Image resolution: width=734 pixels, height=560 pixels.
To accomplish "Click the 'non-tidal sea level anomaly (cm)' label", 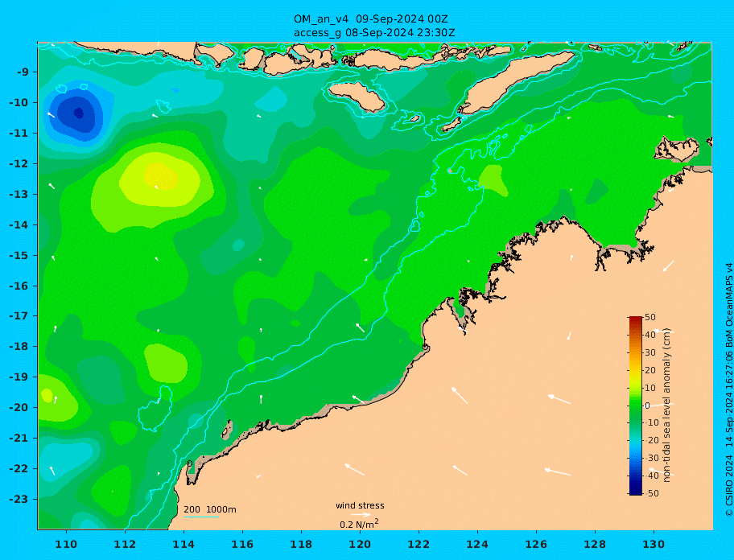I will 666,406.
